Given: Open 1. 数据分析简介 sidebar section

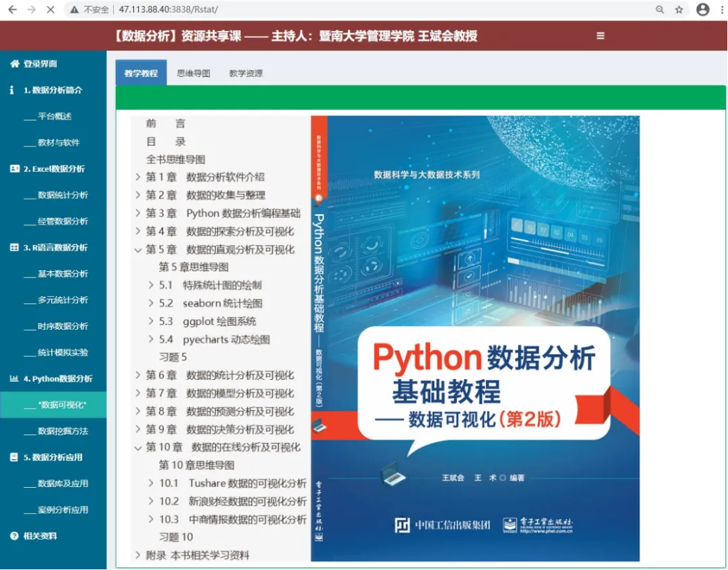Looking at the screenshot, I should click(53, 90).
